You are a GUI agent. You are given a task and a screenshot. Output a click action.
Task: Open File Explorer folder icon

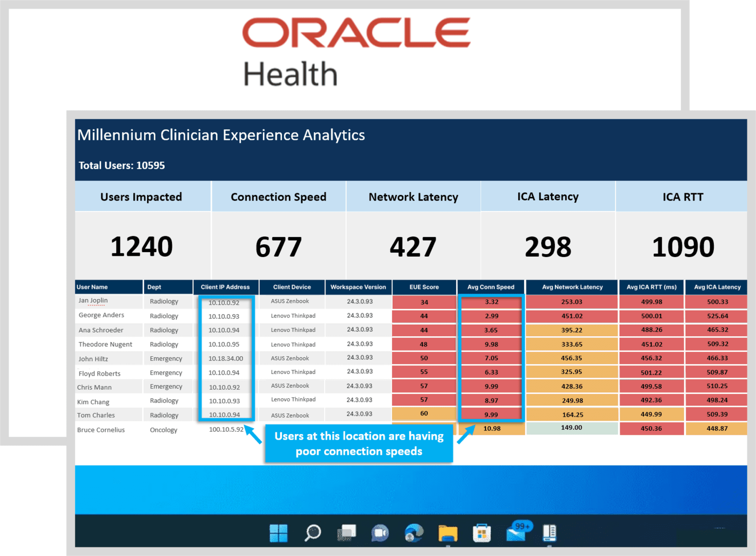[x=448, y=533]
